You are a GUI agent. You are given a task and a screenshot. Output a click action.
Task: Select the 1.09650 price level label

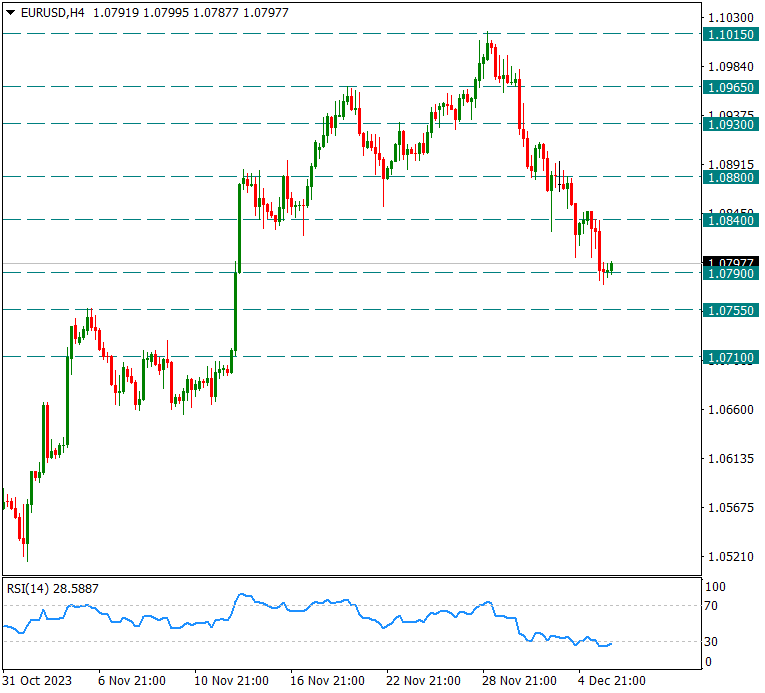[730, 87]
